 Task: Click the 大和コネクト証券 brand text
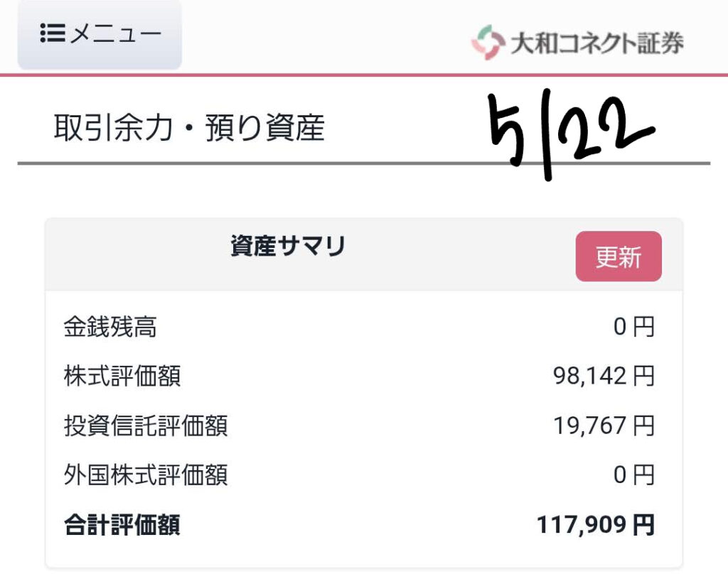click(596, 43)
